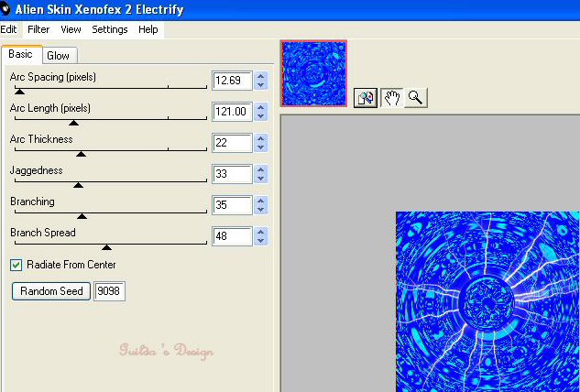Increase Jaggedness with up arrow
Screen dimensions: 580x392
261,169
